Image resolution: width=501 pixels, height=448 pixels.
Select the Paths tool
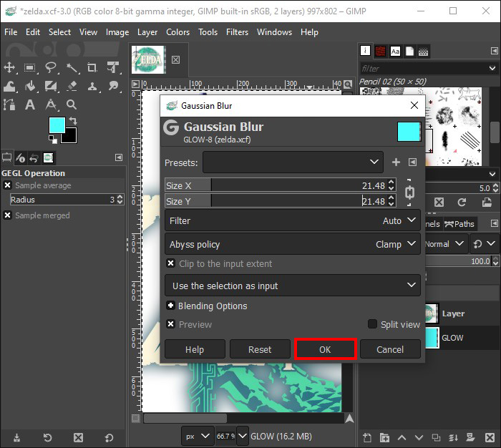click(9, 104)
